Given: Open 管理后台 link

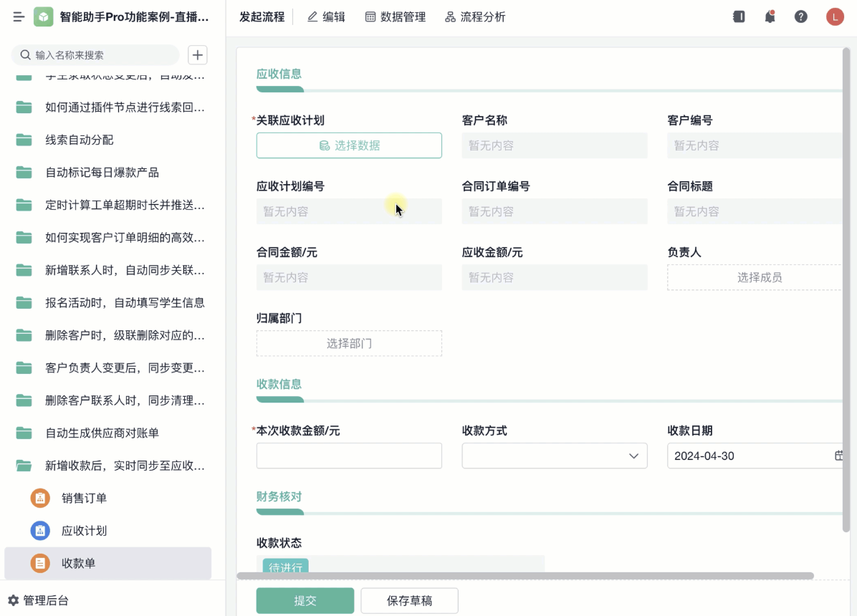Looking at the screenshot, I should (x=46, y=600).
